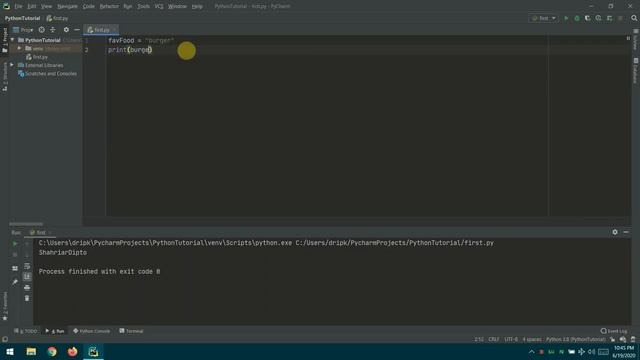This screenshot has height=360, width=640.
Task: Open the TODO tool window
Action: point(25,331)
